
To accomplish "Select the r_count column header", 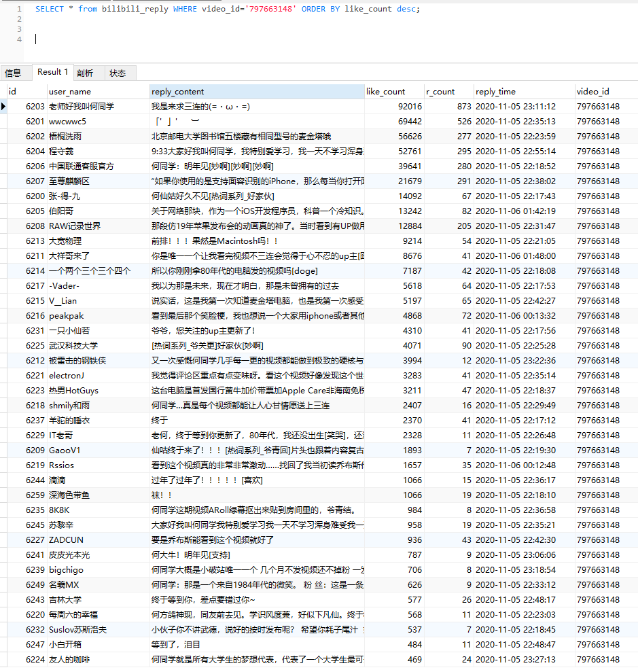I will coord(448,91).
